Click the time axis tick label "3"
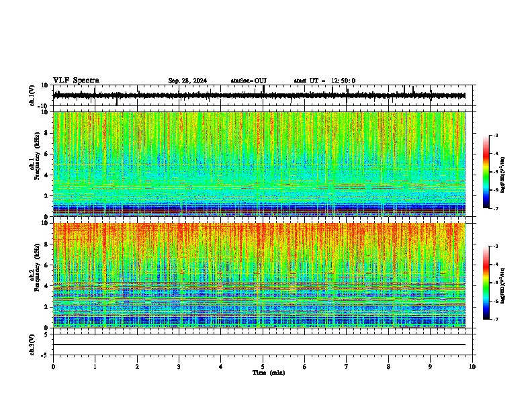This screenshot has height=411, width=532. click(179, 367)
